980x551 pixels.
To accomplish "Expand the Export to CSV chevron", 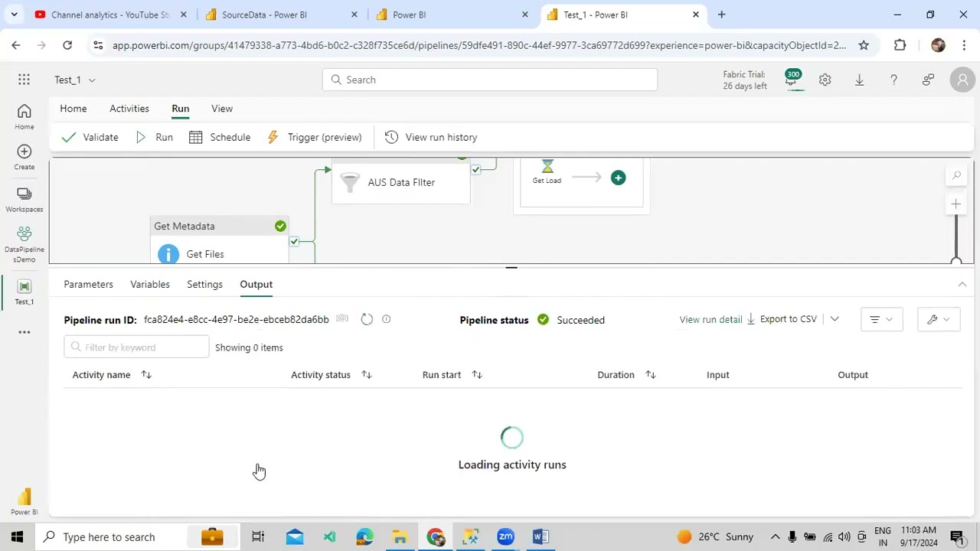I will coord(835,319).
